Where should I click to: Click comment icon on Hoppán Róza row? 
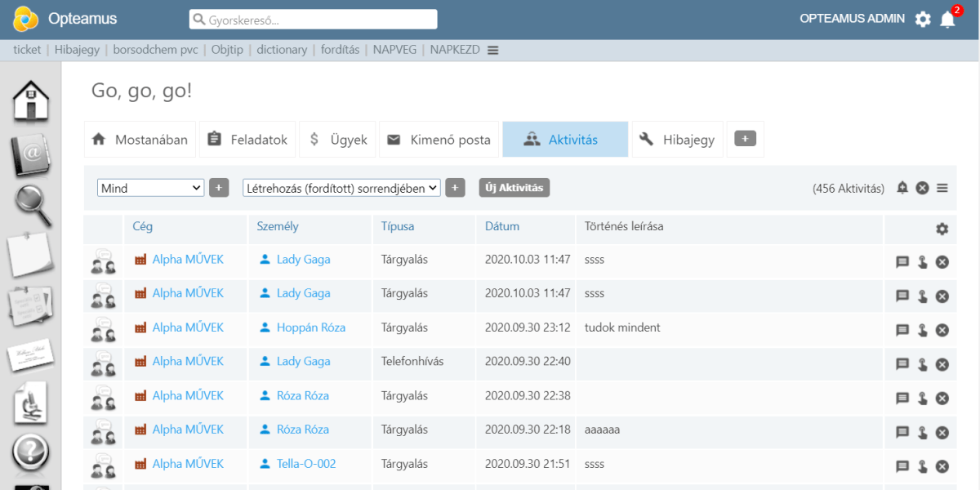click(902, 330)
